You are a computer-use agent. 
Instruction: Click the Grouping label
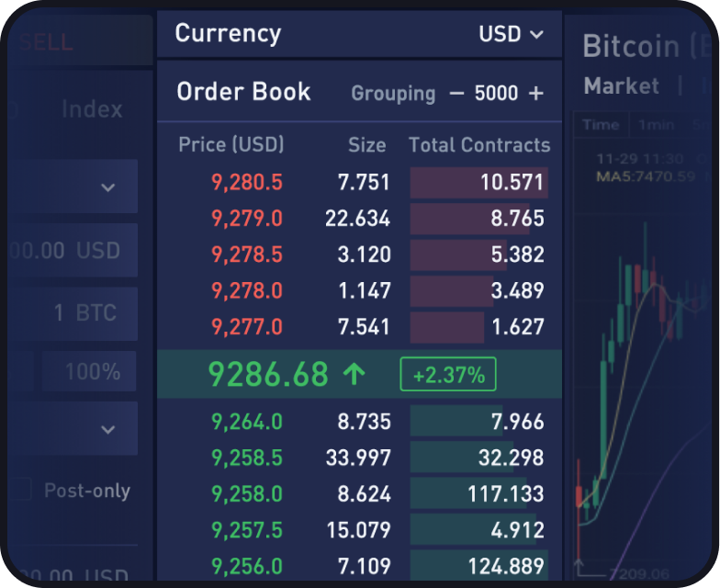point(393,94)
